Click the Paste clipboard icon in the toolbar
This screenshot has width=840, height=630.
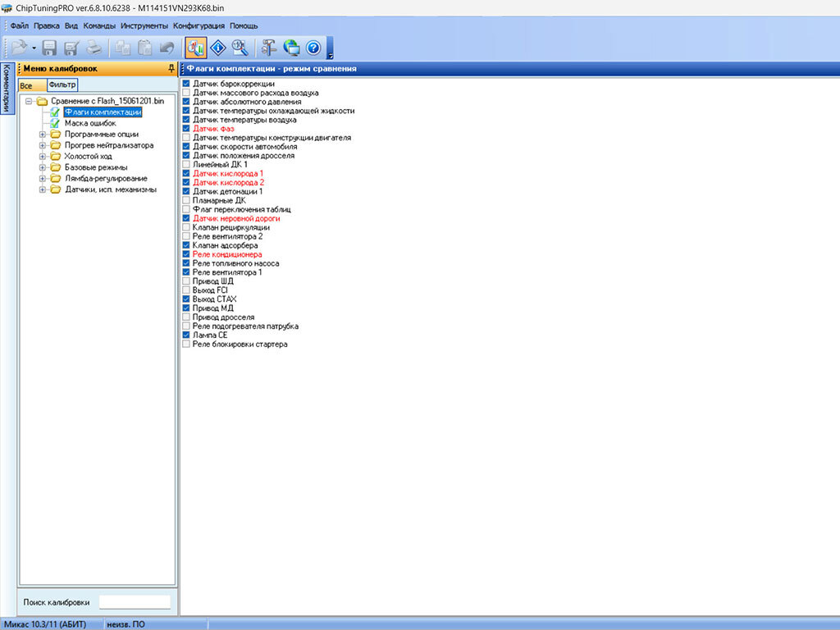click(x=145, y=48)
